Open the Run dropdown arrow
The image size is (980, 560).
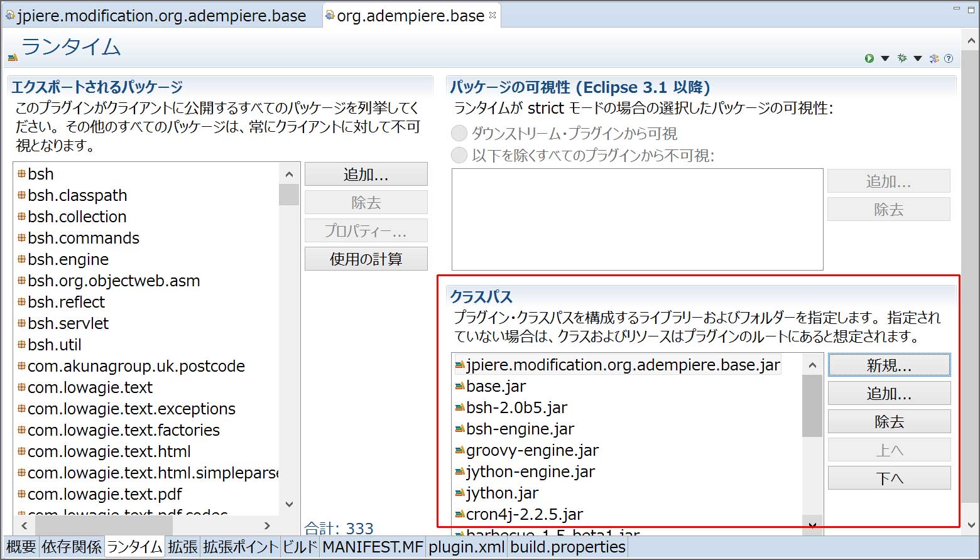pyautogui.click(x=885, y=58)
